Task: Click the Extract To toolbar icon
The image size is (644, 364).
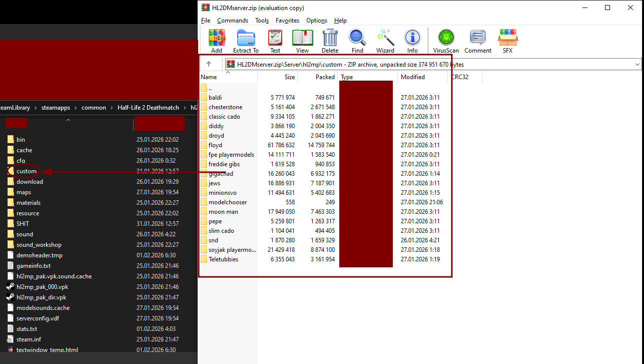Action: click(246, 41)
